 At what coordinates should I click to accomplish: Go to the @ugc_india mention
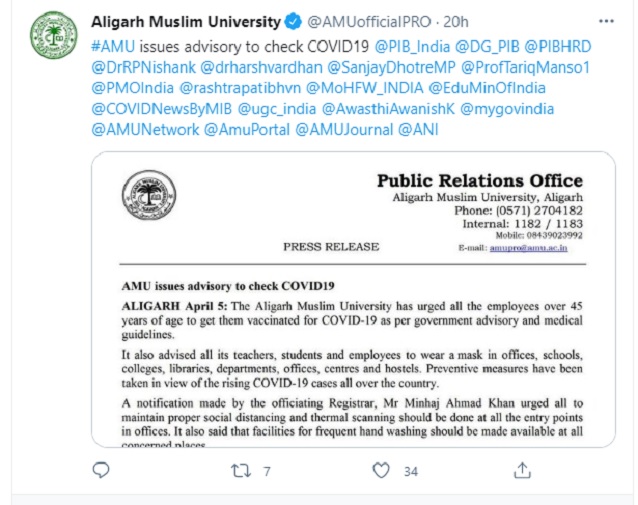tap(277, 110)
